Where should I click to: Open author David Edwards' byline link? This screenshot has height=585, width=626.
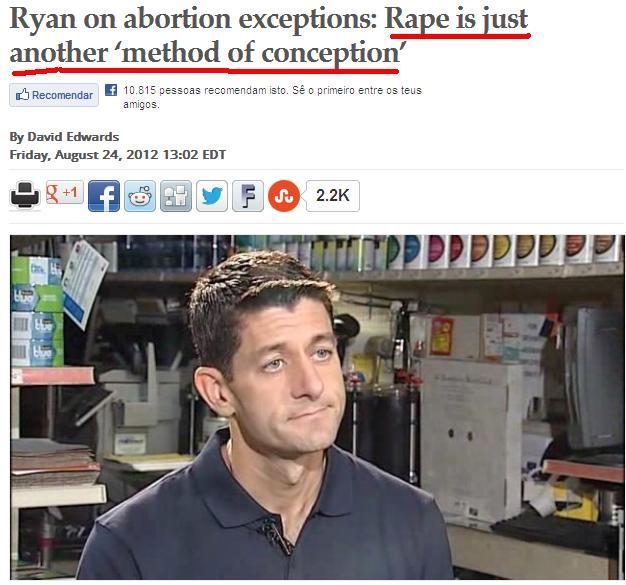(64, 137)
